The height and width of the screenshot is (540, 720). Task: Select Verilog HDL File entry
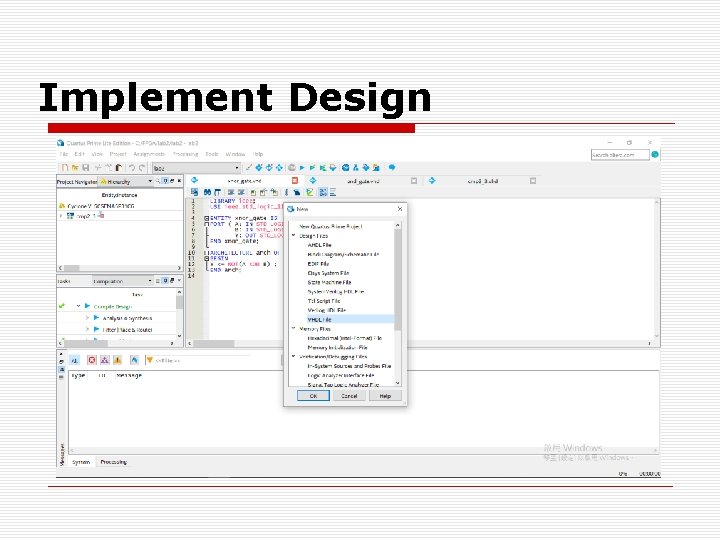tap(326, 310)
